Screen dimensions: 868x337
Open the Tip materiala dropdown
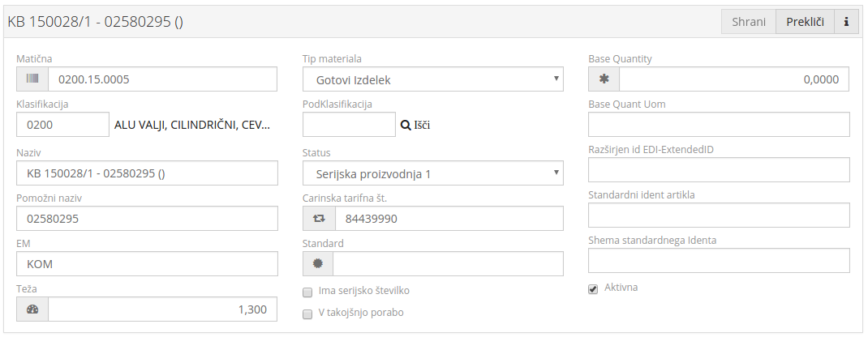432,79
